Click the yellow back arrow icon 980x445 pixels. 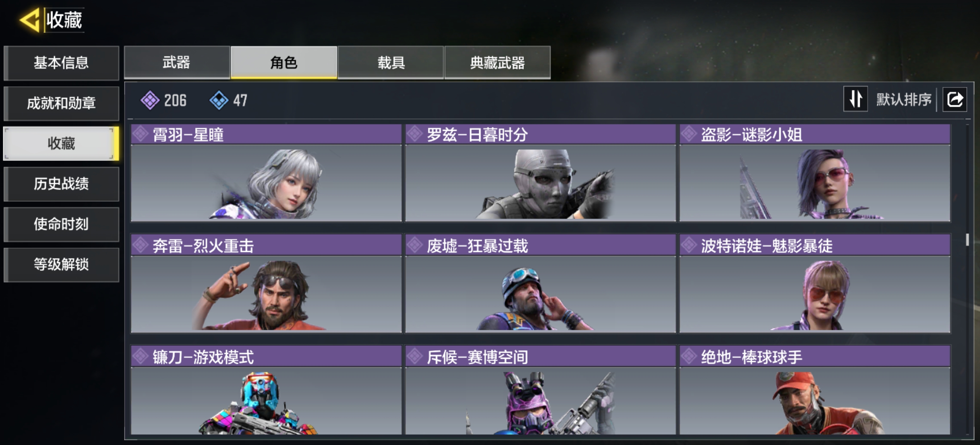pos(30,20)
